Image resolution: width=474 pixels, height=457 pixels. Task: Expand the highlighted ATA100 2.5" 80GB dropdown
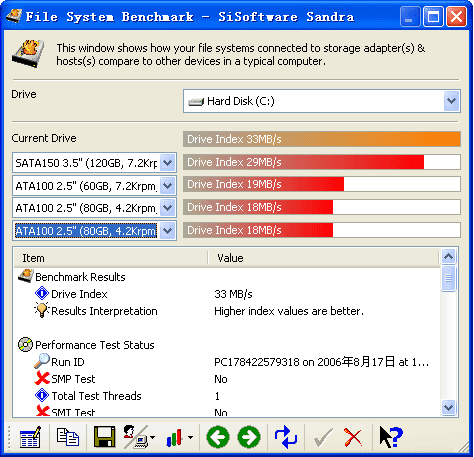[167, 230]
